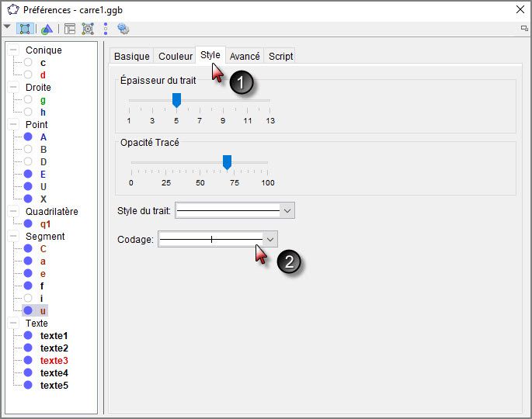Hide texte1 via its visibility circle
The width and height of the screenshot is (532, 419).
coord(28,336)
